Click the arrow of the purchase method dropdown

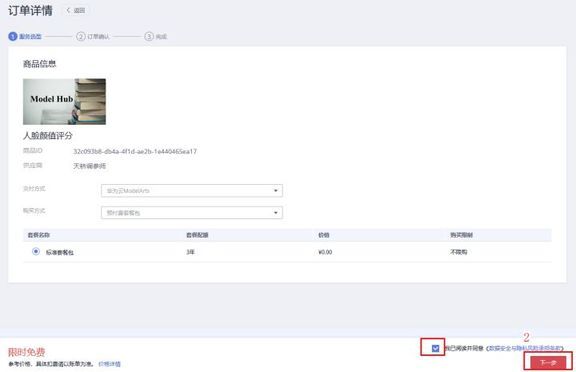pos(276,213)
